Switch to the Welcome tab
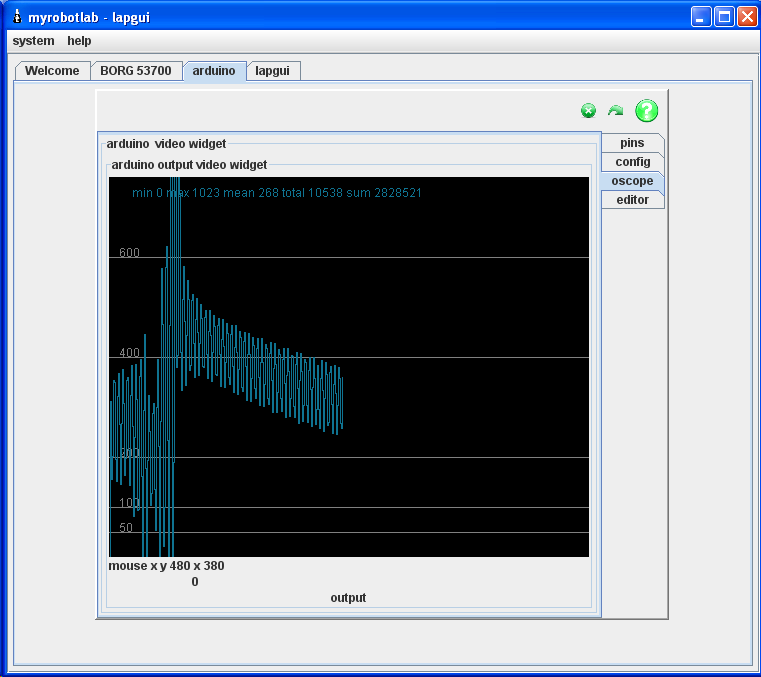The image size is (761, 677). 52,71
